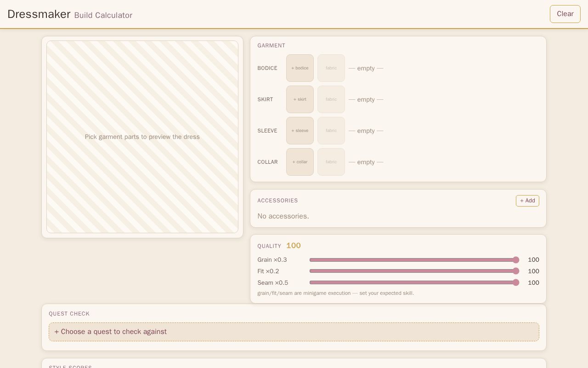The image size is (588, 368).
Task: Click the Fit value 100
Action: pyautogui.click(x=533, y=271)
